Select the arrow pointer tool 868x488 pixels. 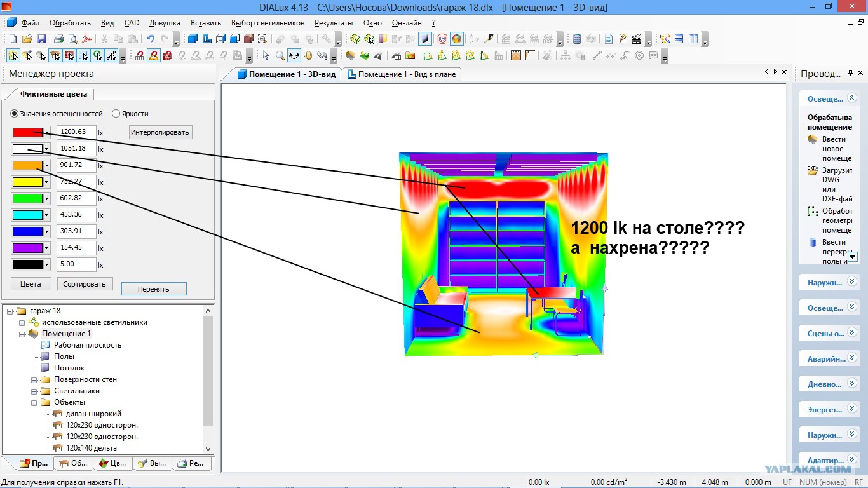click(266, 55)
